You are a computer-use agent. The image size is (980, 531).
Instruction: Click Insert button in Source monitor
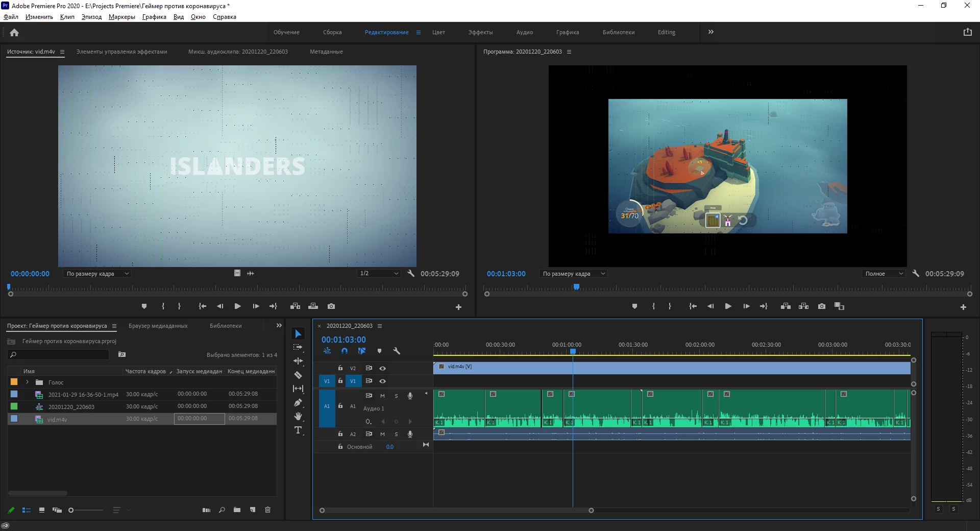(295, 306)
